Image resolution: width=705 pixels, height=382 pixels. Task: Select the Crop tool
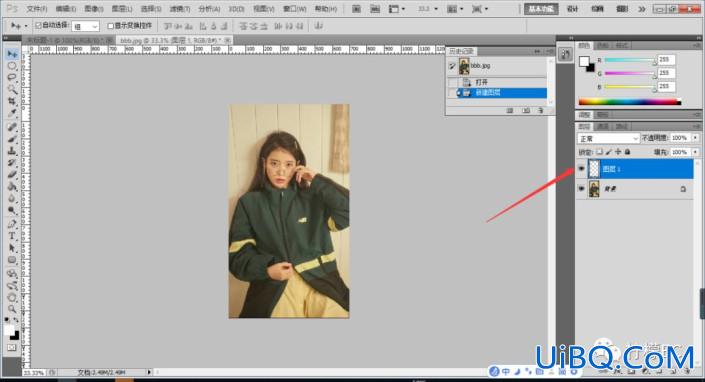12,101
